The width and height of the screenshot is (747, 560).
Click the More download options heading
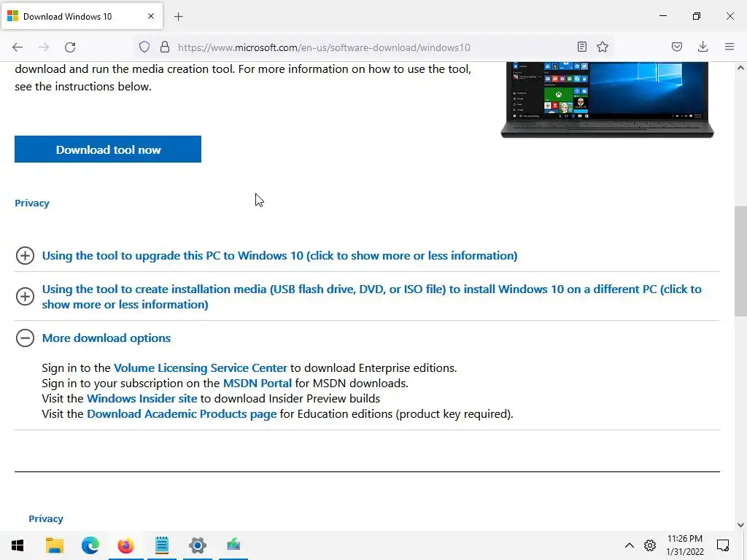coord(107,338)
